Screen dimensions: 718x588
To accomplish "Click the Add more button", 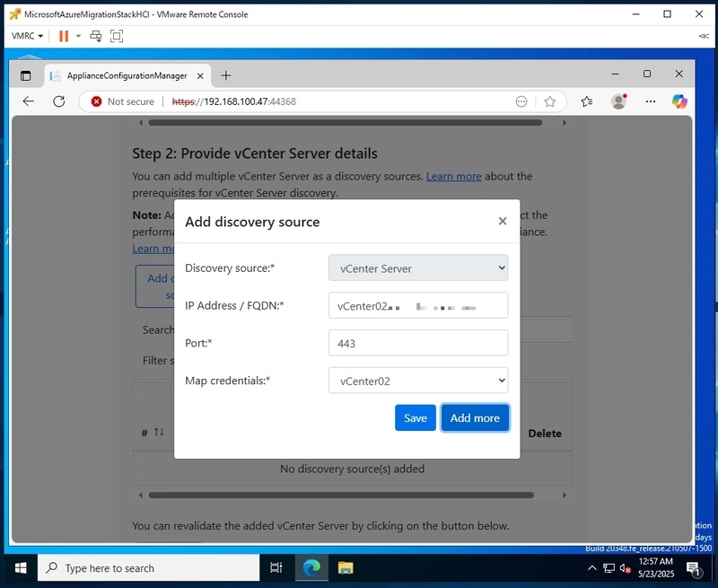I will (x=475, y=417).
